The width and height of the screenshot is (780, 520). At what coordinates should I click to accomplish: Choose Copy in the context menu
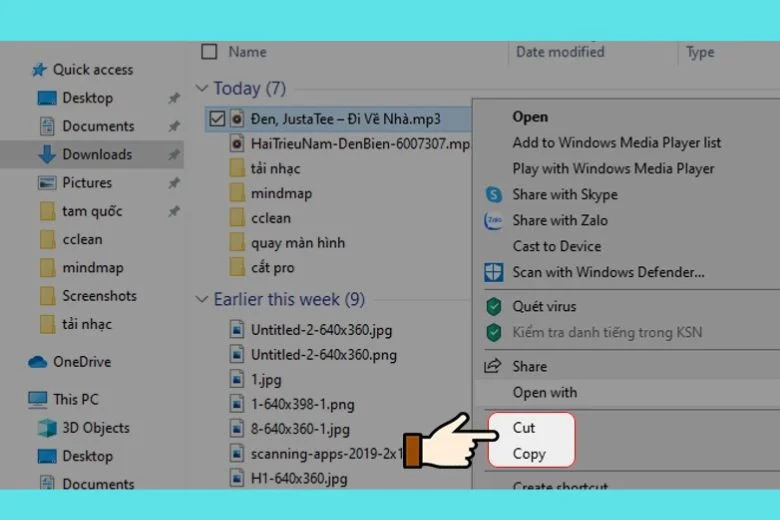pyautogui.click(x=529, y=454)
